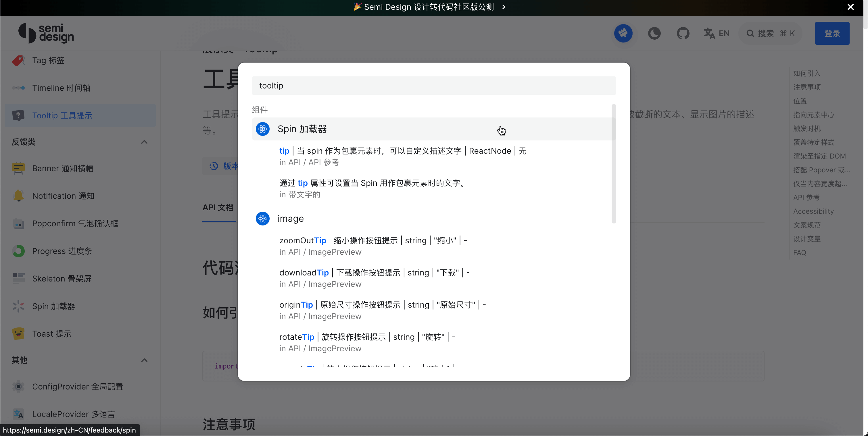The height and width of the screenshot is (436, 868).
Task: Toggle dark mode with the moon icon
Action: pyautogui.click(x=654, y=33)
